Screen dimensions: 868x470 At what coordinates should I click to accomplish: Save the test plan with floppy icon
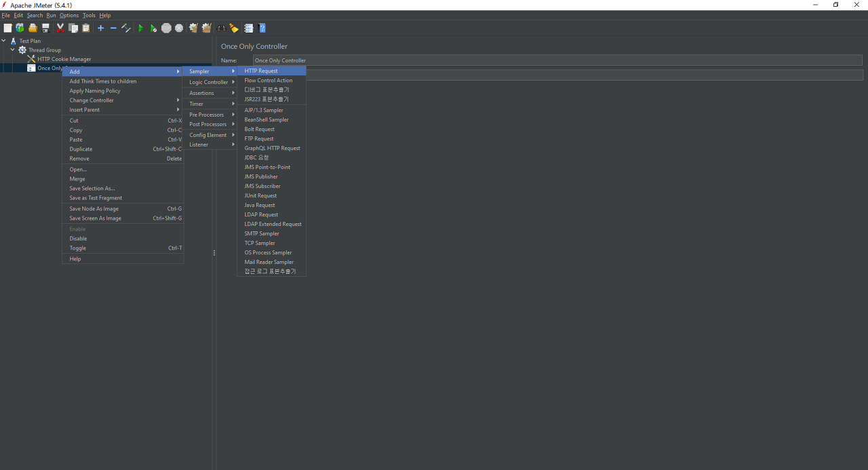[45, 28]
